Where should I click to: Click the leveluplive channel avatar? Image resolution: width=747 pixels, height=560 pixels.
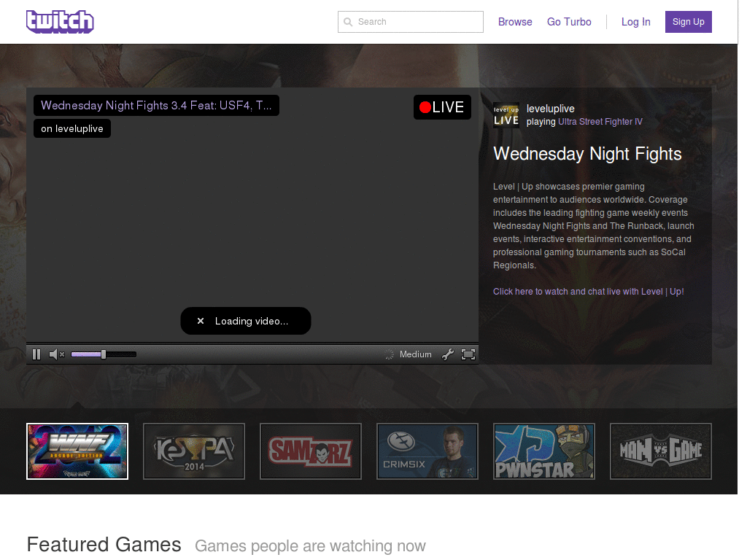coord(506,115)
